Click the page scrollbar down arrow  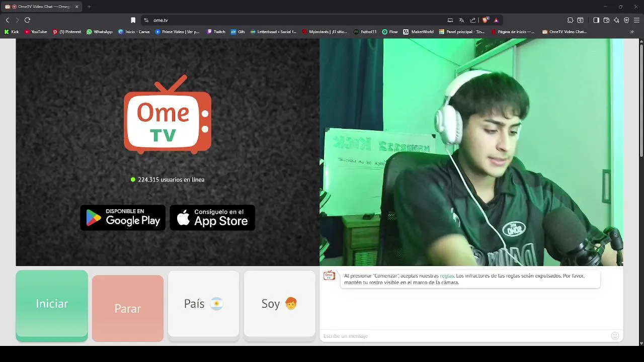tap(641, 343)
